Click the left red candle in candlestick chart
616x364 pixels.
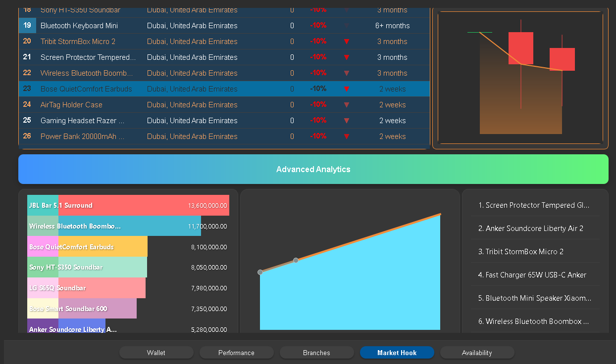(521, 48)
